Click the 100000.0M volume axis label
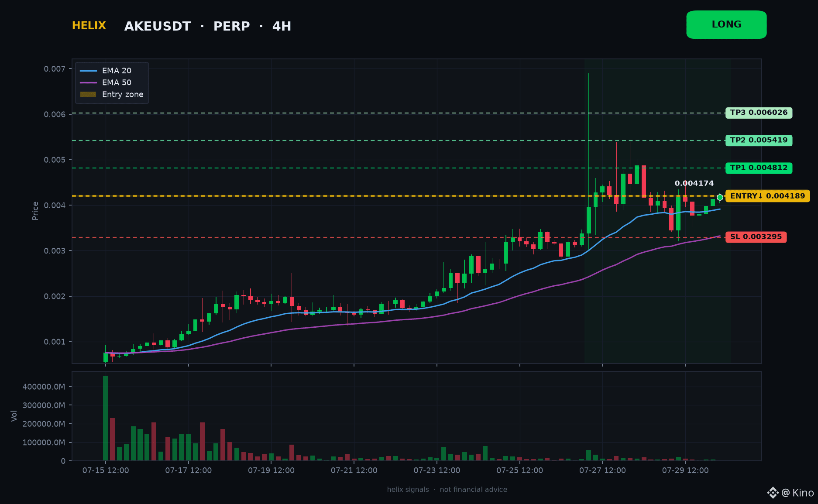818x504 pixels. (44, 442)
